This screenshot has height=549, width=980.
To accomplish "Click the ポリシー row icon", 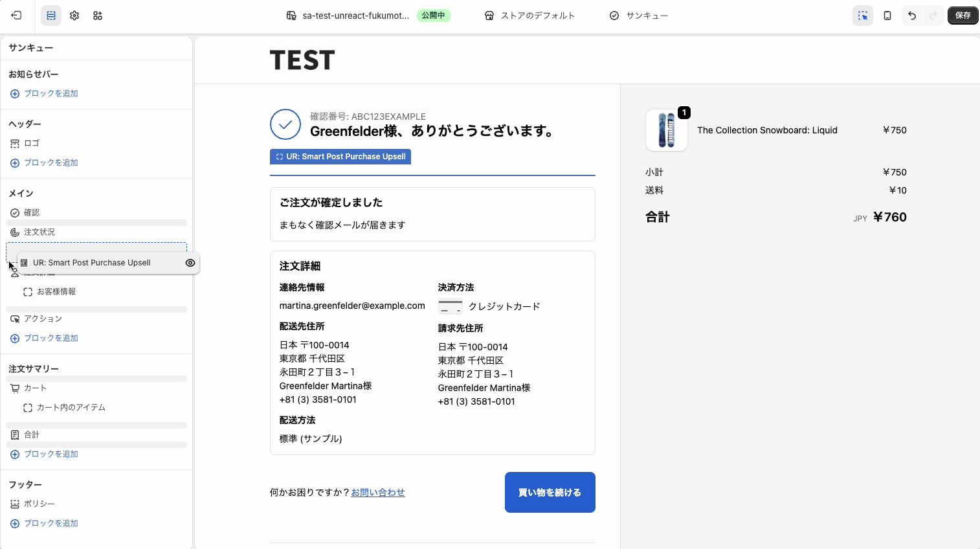I will pos(15,504).
